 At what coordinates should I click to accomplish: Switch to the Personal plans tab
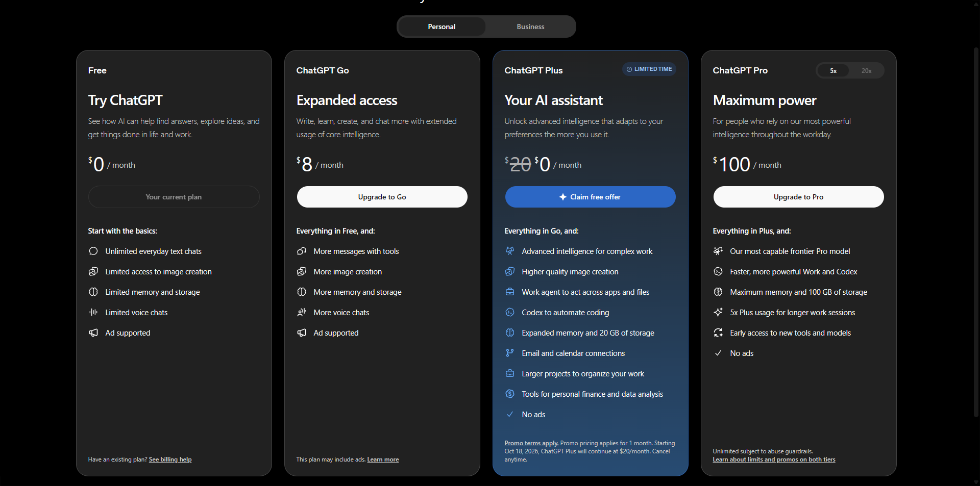point(442,27)
